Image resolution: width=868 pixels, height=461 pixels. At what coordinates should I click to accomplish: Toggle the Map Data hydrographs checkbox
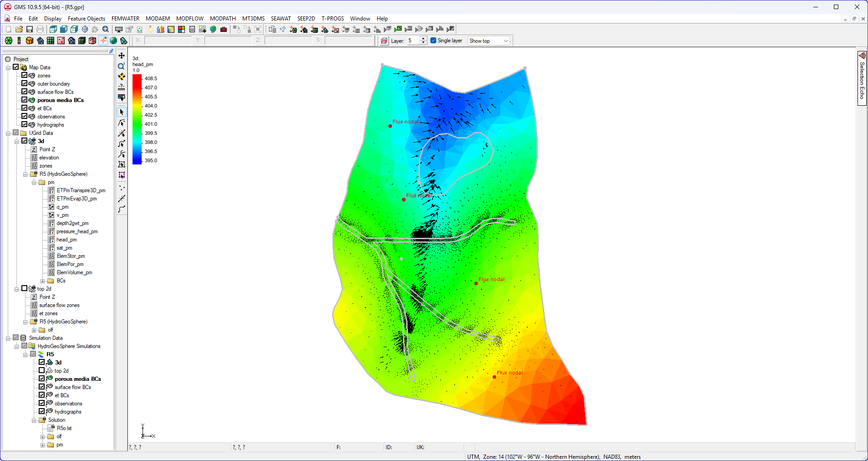tap(25, 124)
